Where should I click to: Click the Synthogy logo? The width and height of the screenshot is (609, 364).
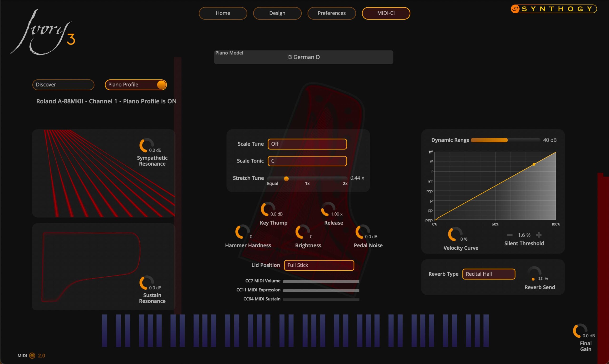(554, 9)
